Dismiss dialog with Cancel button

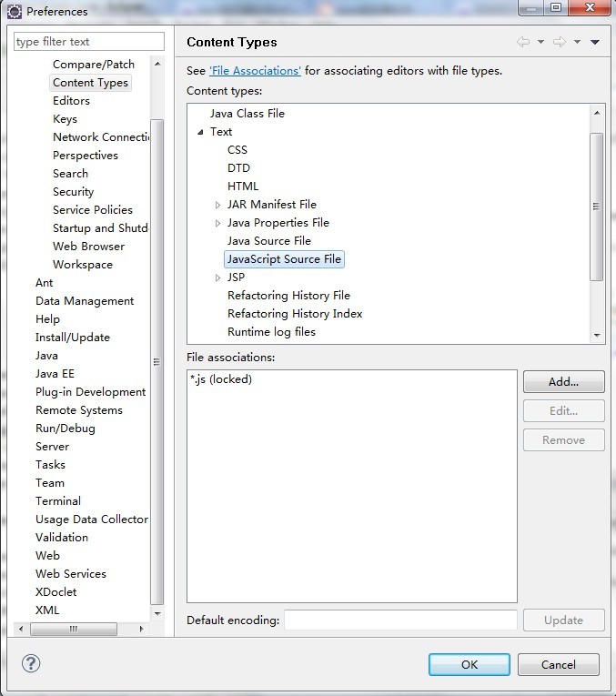tap(558, 664)
